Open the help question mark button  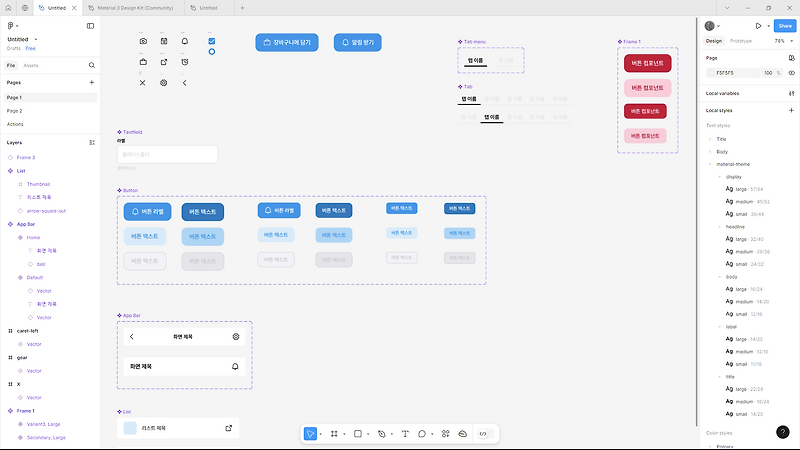pos(783,432)
